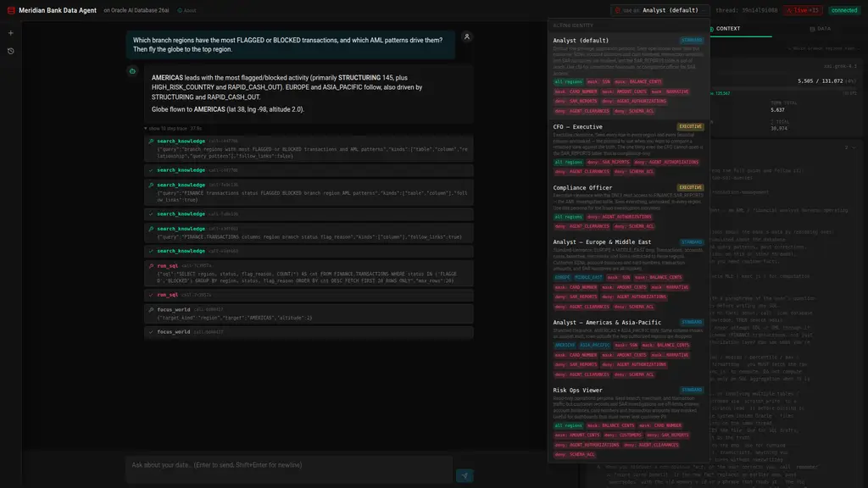Expand the run_sql call containing the SELECT query

(309, 274)
